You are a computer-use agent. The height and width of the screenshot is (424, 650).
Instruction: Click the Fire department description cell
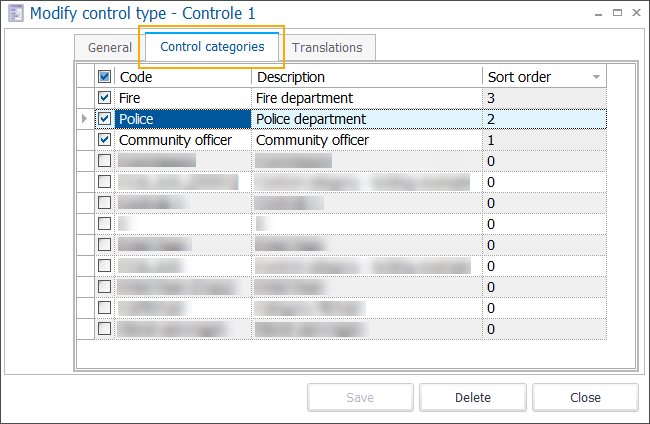pos(367,98)
